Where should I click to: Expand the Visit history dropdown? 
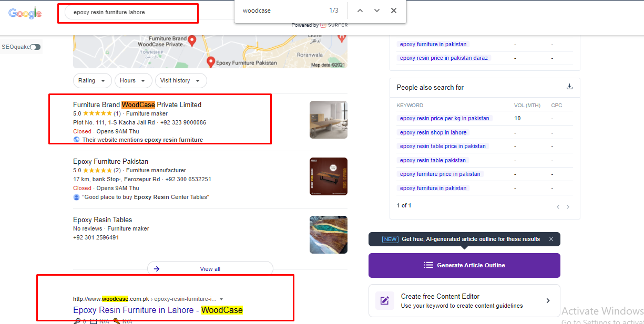click(180, 80)
